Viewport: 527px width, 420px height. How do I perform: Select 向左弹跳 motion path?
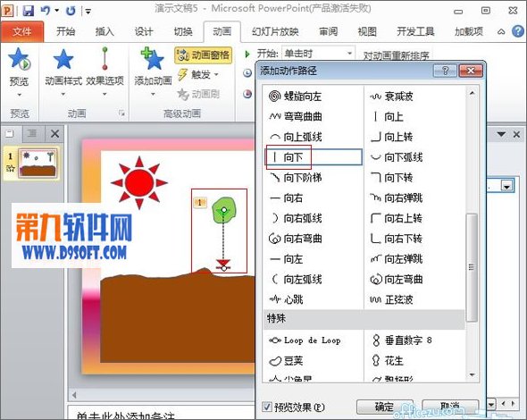click(x=397, y=259)
